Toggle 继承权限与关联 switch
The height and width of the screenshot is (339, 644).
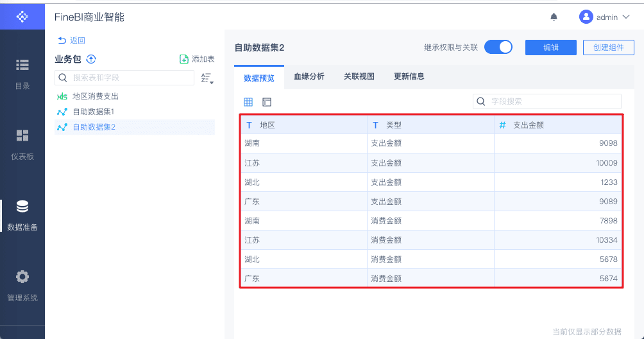(x=498, y=48)
